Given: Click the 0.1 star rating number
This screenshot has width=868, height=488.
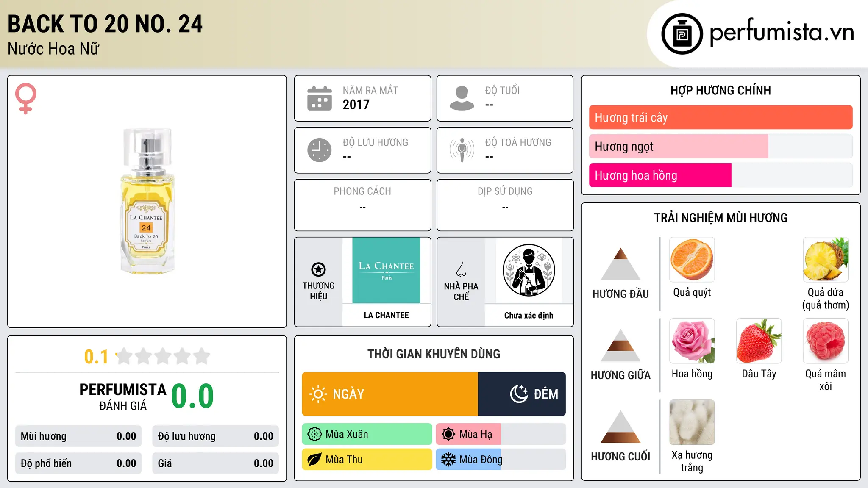Looking at the screenshot, I should pos(96,357).
